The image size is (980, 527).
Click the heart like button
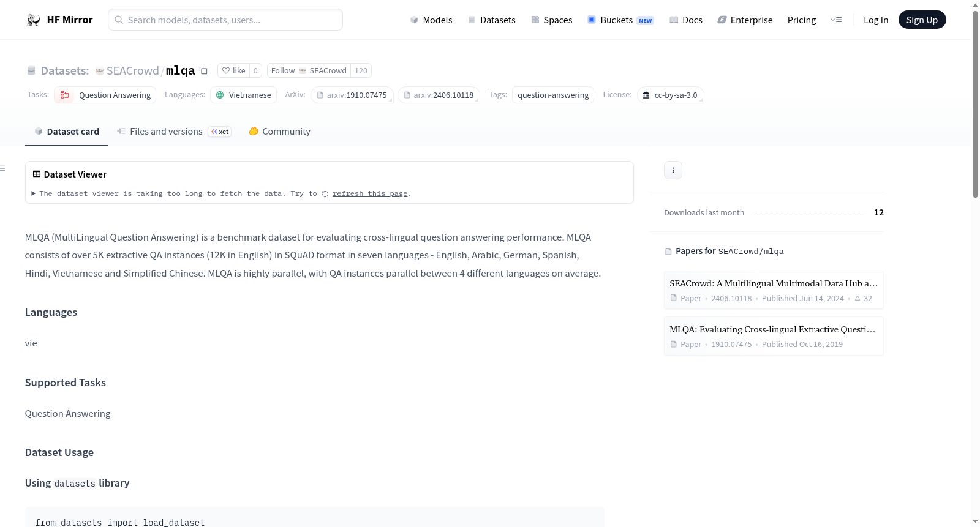233,70
